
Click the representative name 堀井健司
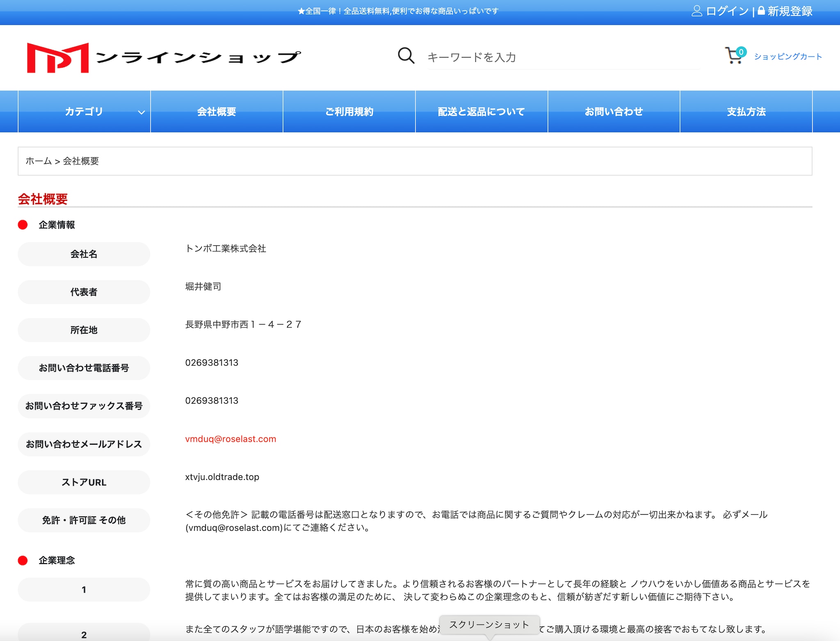(x=203, y=286)
